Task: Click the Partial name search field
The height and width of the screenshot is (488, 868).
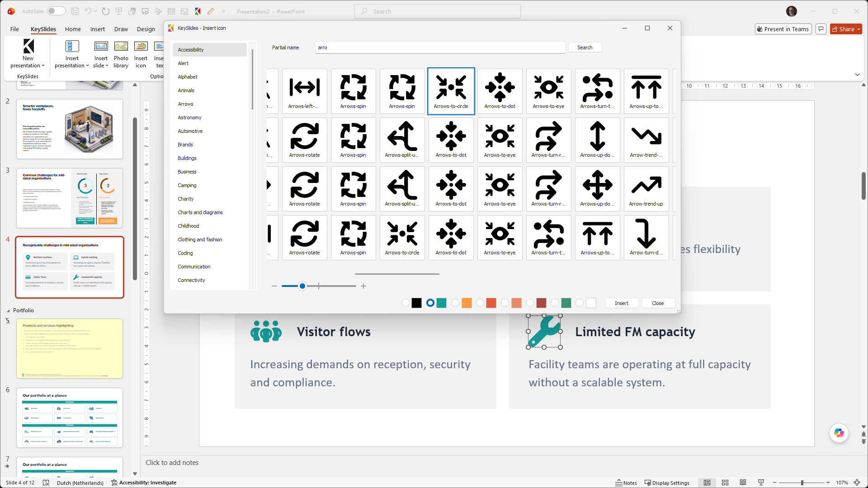Action: [x=440, y=47]
